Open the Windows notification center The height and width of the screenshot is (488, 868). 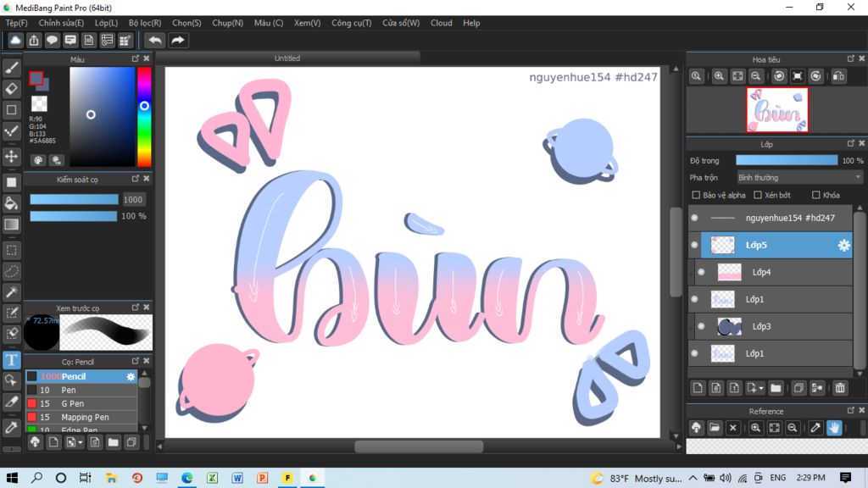coord(845,478)
